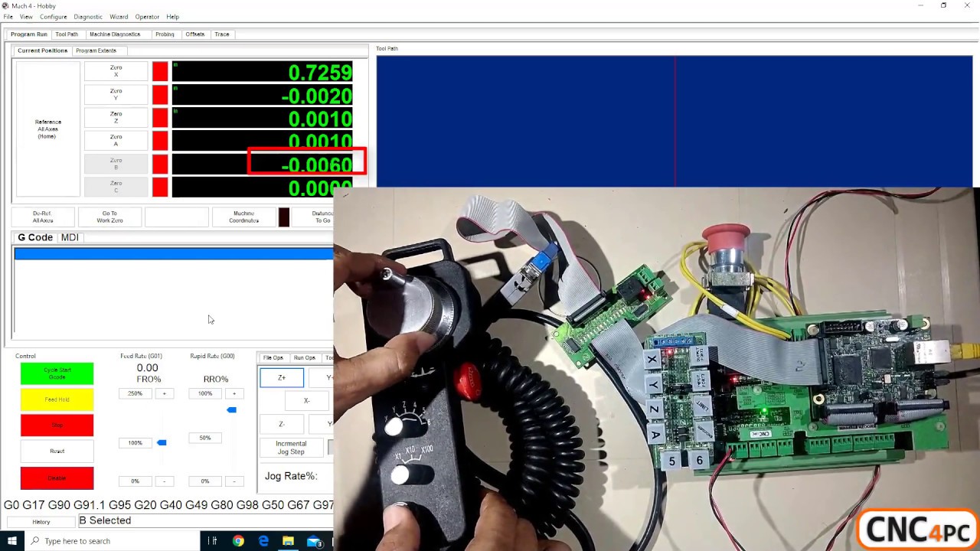Open the Wizard menu

pos(119,17)
